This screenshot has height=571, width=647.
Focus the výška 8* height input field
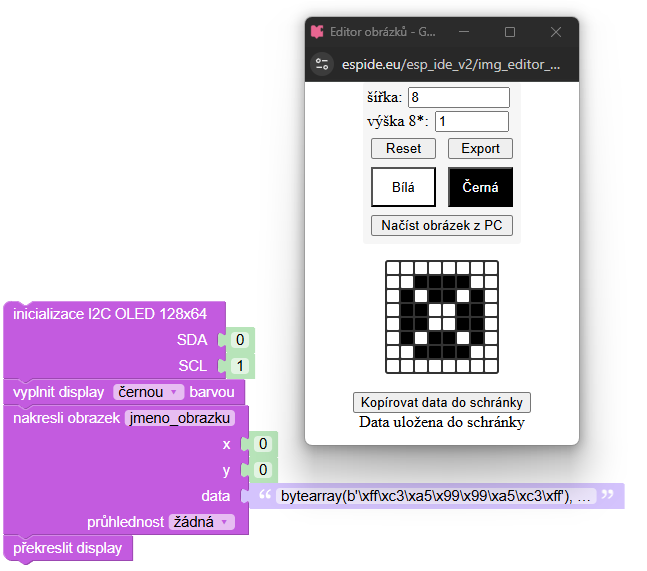pyautogui.click(x=472, y=121)
